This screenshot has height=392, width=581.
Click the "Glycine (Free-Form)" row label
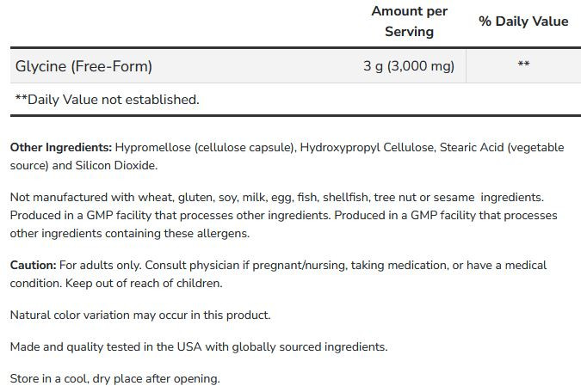pos(83,65)
